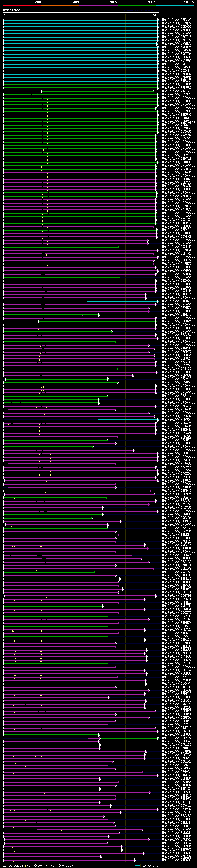Click the cyan alignment bar for UniRef100_A4LA73
The height and width of the screenshot is (868, 197).
click(x=123, y=301)
